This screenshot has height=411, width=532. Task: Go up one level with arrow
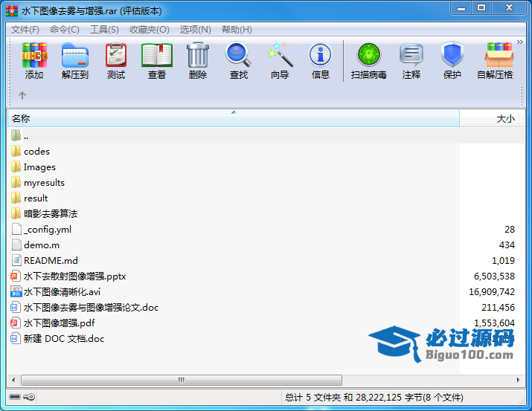22,96
